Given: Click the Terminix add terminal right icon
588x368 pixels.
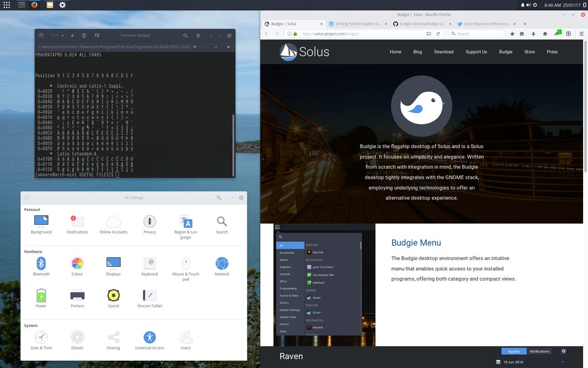Looking at the screenshot, I should tap(84, 35).
